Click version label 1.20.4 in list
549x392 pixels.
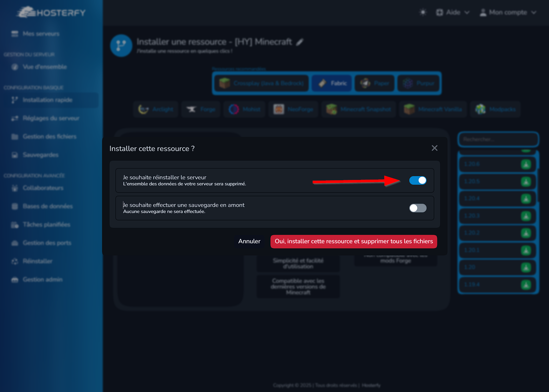pyautogui.click(x=472, y=199)
